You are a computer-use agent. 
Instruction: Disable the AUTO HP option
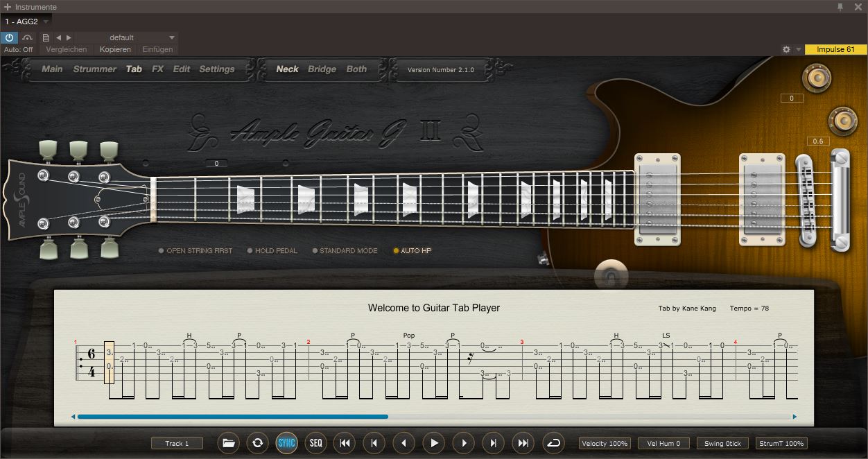coord(413,251)
